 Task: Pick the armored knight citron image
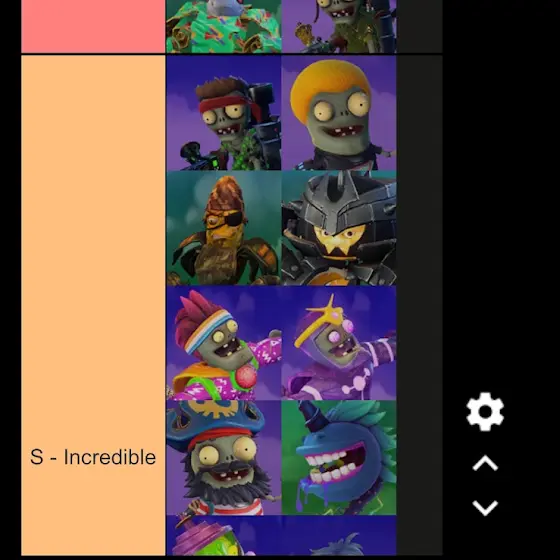339,228
